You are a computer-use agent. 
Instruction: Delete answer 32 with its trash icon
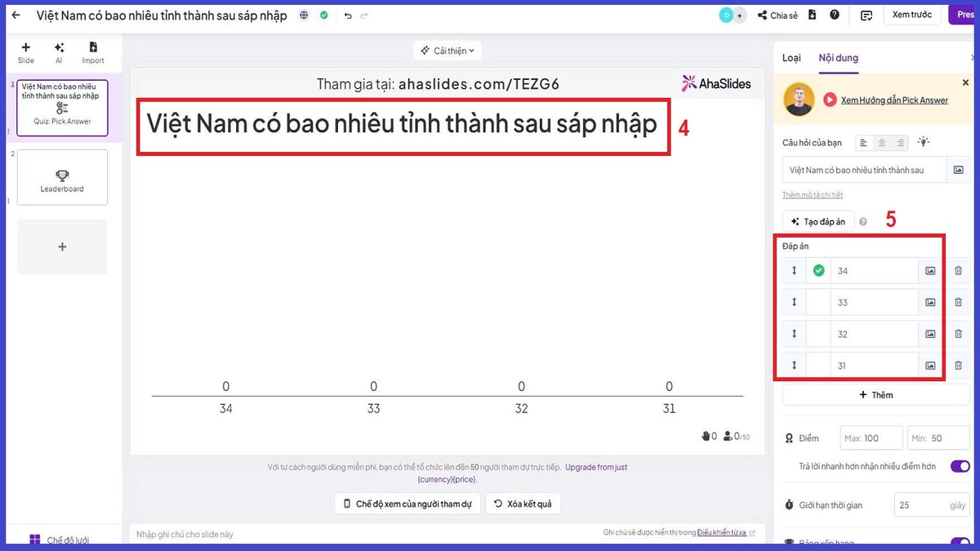959,334
